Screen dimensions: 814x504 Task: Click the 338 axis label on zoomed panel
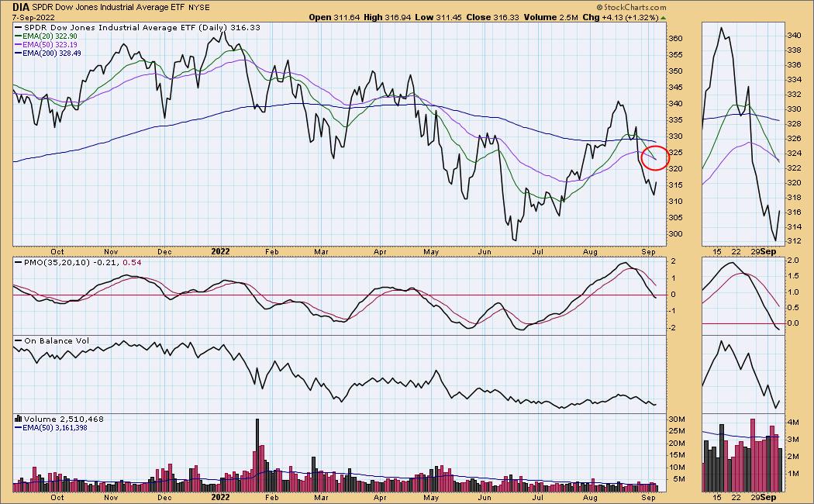tap(795, 50)
